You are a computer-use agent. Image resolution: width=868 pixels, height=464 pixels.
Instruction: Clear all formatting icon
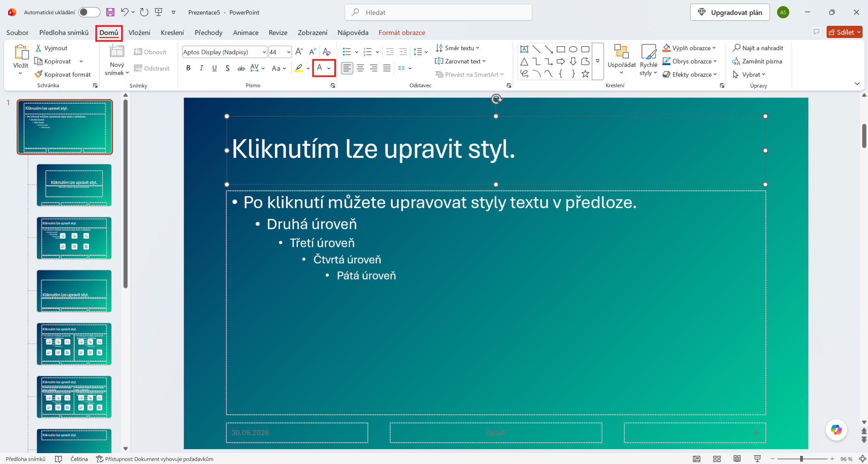(x=326, y=52)
